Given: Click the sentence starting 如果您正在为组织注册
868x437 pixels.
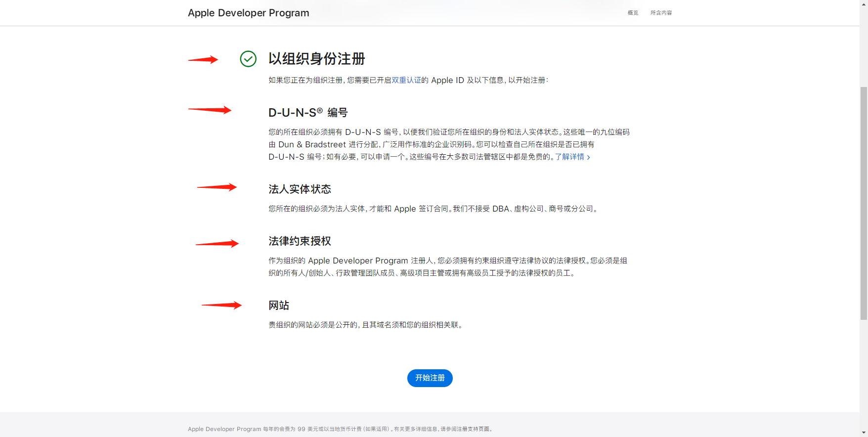Looking at the screenshot, I should tap(408, 80).
